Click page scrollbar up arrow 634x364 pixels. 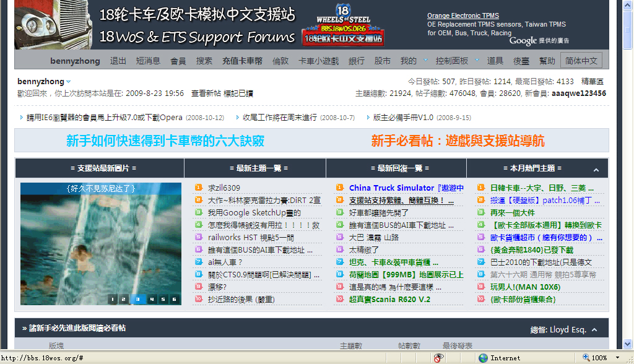click(628, 4)
